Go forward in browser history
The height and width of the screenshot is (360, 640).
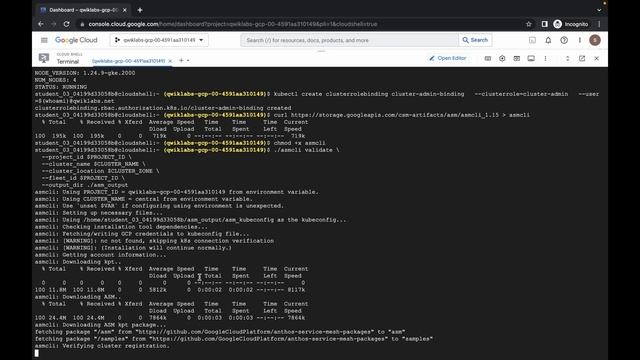(53, 24)
